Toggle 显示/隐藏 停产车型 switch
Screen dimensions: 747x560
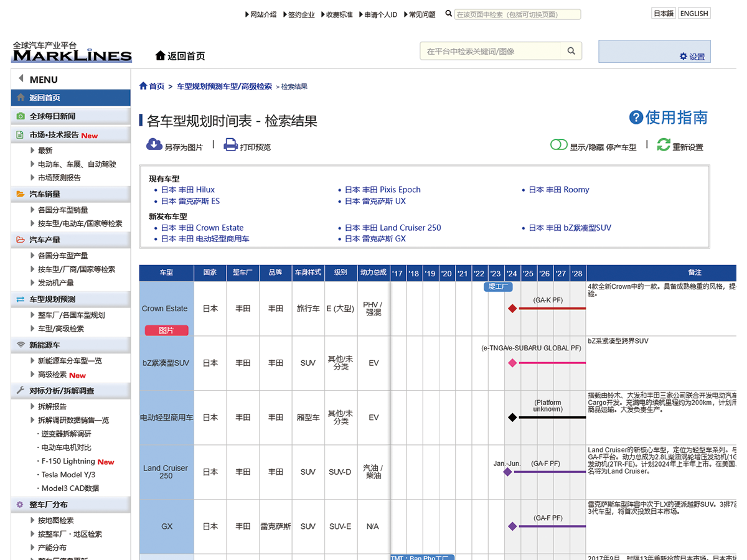(x=558, y=145)
